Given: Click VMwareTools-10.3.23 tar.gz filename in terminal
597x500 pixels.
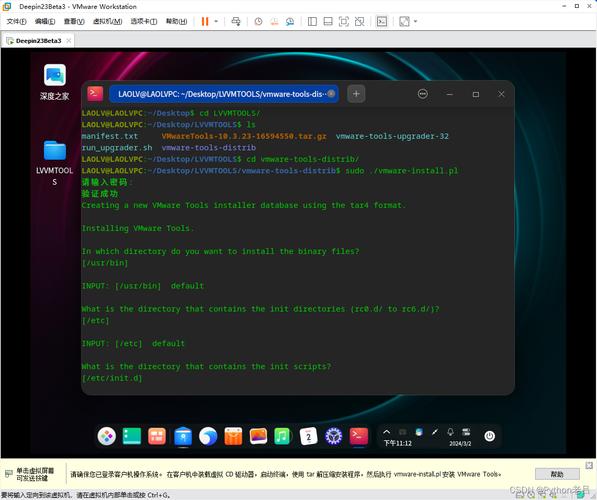Looking at the screenshot, I should click(x=244, y=136).
